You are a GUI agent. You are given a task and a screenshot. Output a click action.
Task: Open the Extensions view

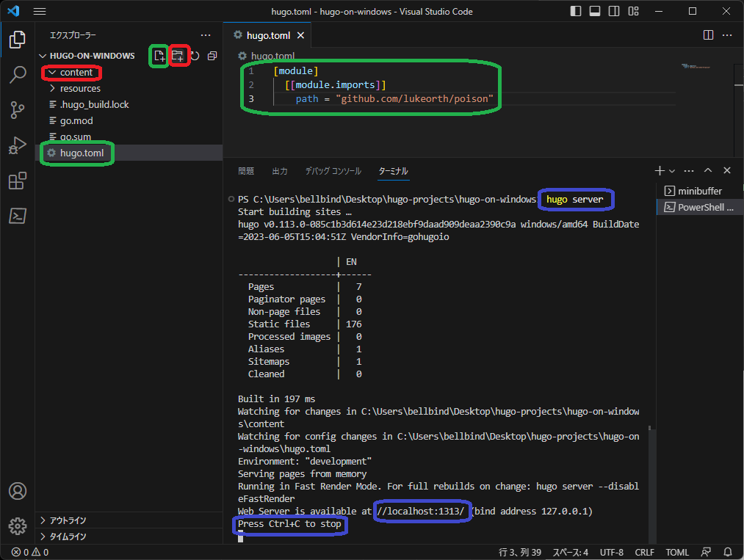[17, 181]
